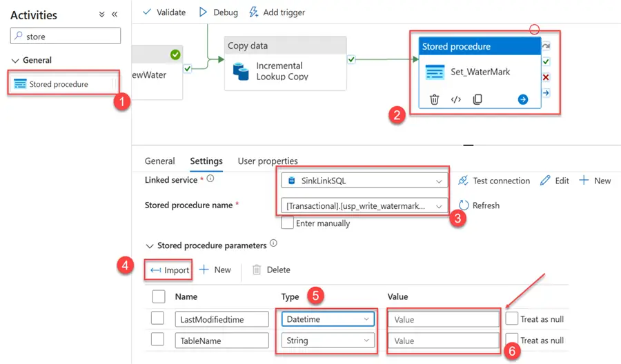Click the blue arrow on Set_WaterMark activity
The height and width of the screenshot is (364, 621).
pos(523,99)
